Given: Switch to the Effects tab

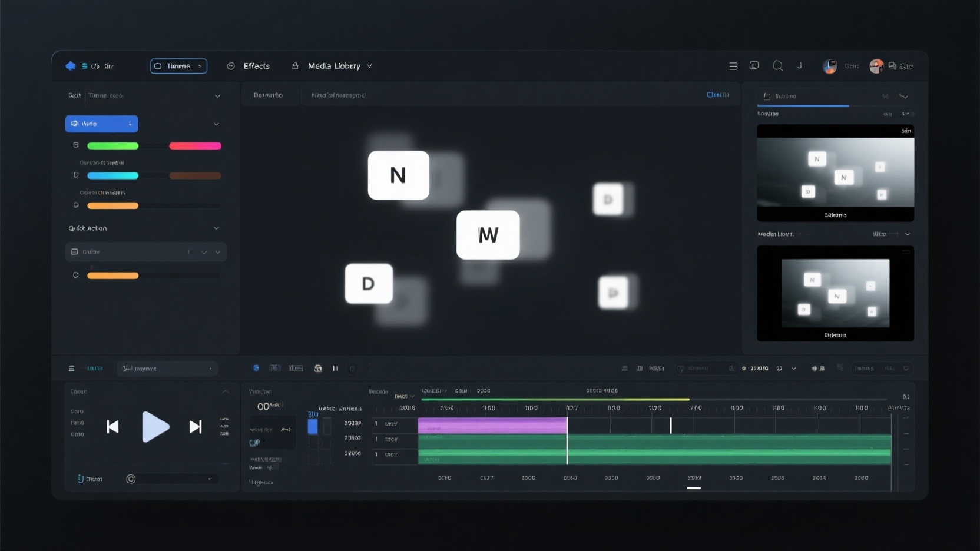Looking at the screenshot, I should pos(256,66).
